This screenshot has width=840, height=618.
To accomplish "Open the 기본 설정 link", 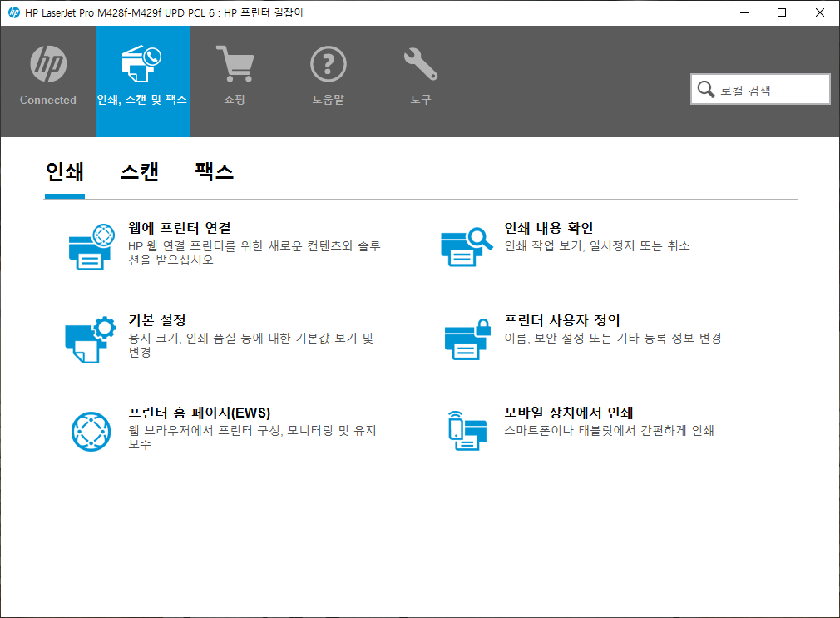I will coord(157,320).
